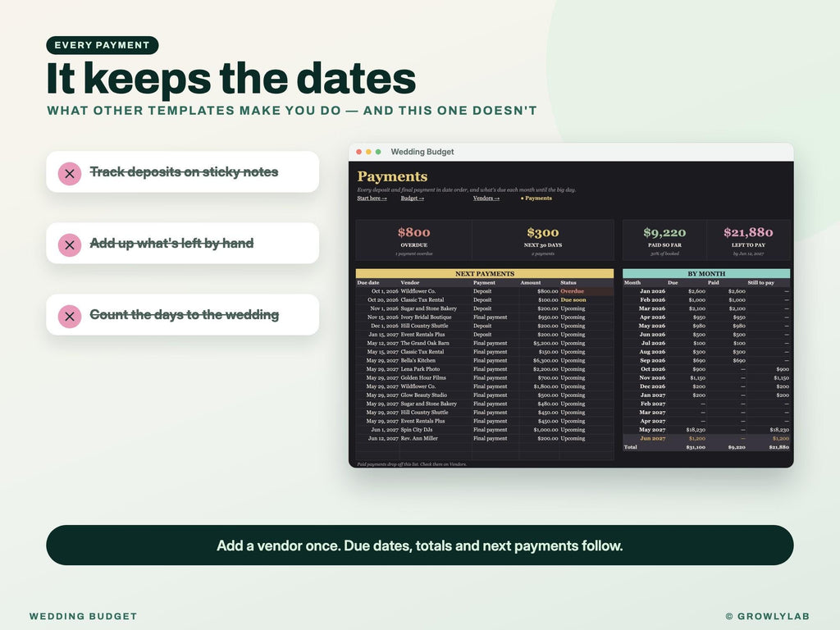Go to the "Budget →" sheet link
This screenshot has width=840, height=630.
click(413, 199)
